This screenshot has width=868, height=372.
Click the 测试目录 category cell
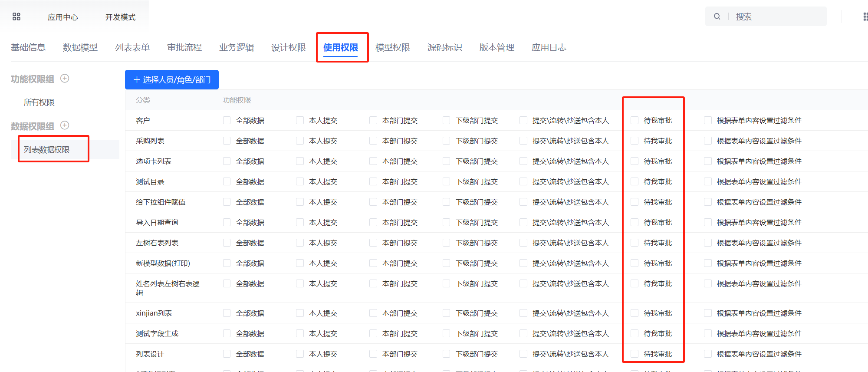[x=168, y=181]
